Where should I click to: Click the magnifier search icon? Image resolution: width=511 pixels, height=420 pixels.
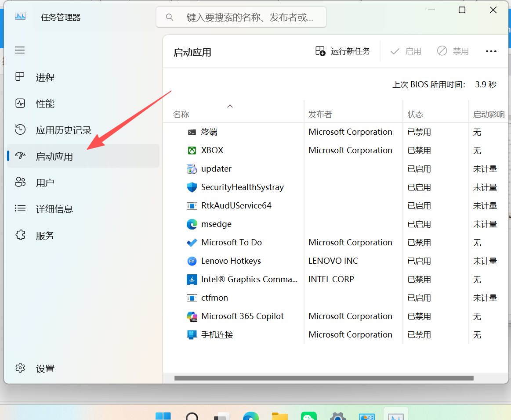coord(170,17)
